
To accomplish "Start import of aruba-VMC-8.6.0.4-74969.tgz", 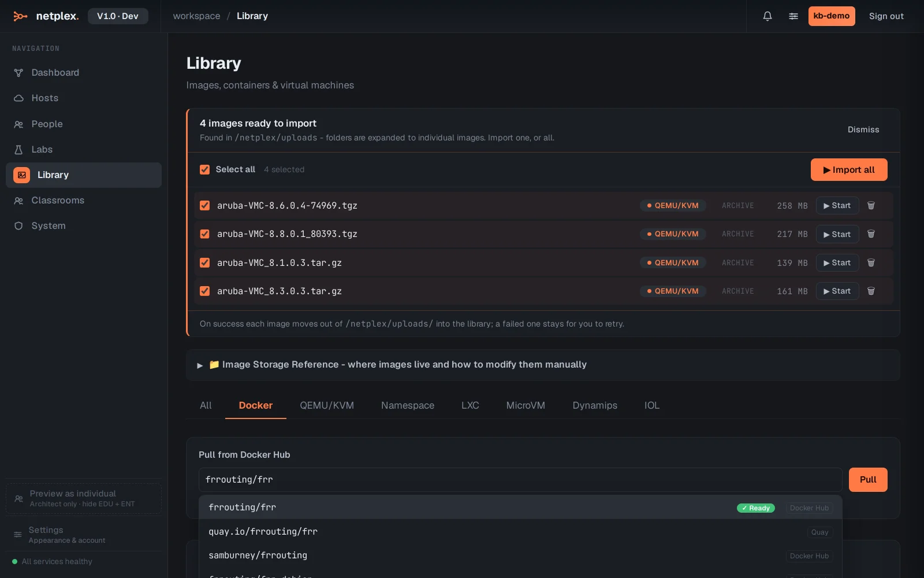I will tap(837, 206).
